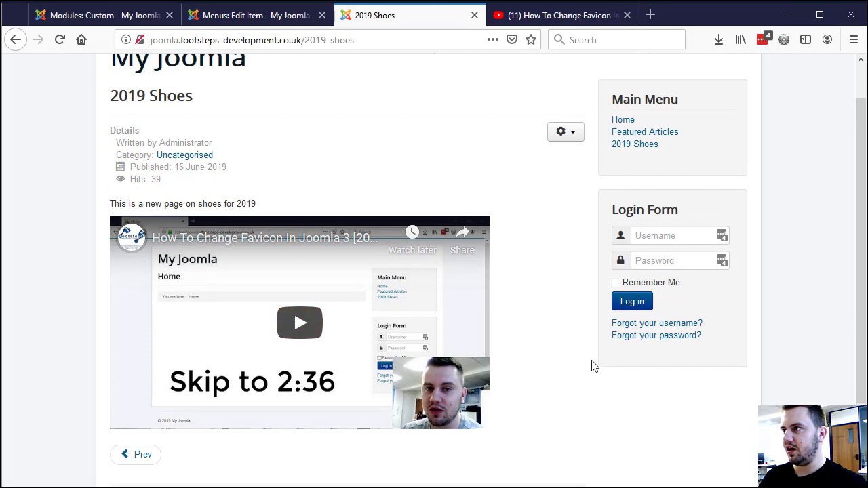Click username field's password manager icon
This screenshot has width=868, height=488.
point(722,235)
